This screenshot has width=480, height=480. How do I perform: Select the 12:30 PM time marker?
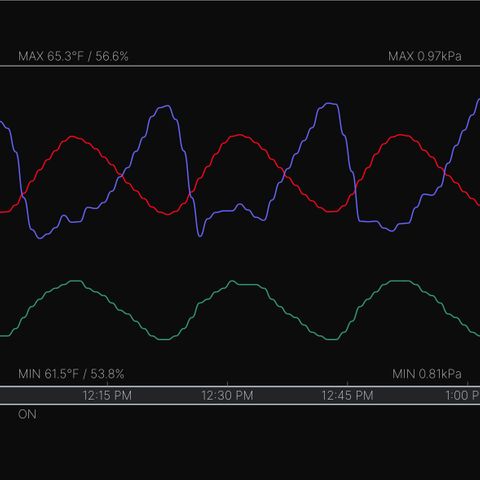coord(227,396)
